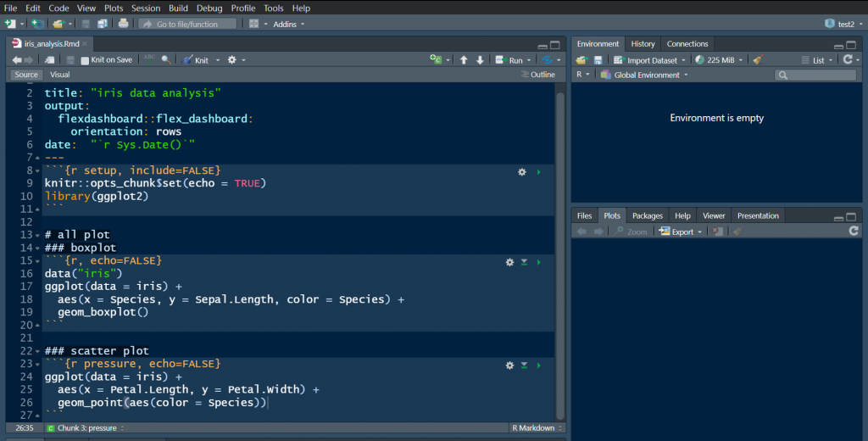Run all chunks above the pressure chunk
This screenshot has width=868, height=441.
(x=524, y=366)
